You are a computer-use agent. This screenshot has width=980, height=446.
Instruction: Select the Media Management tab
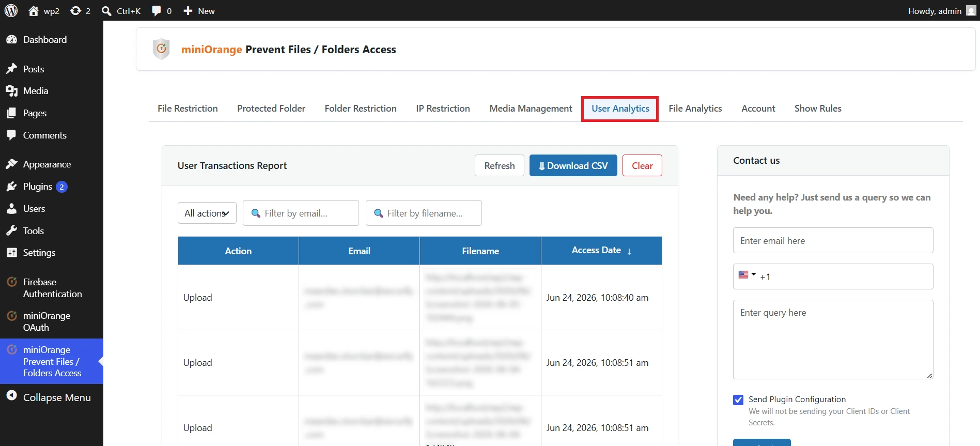click(531, 109)
